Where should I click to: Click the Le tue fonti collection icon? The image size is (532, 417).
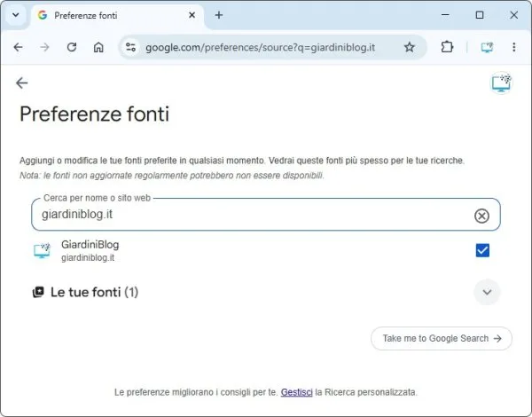(x=38, y=292)
